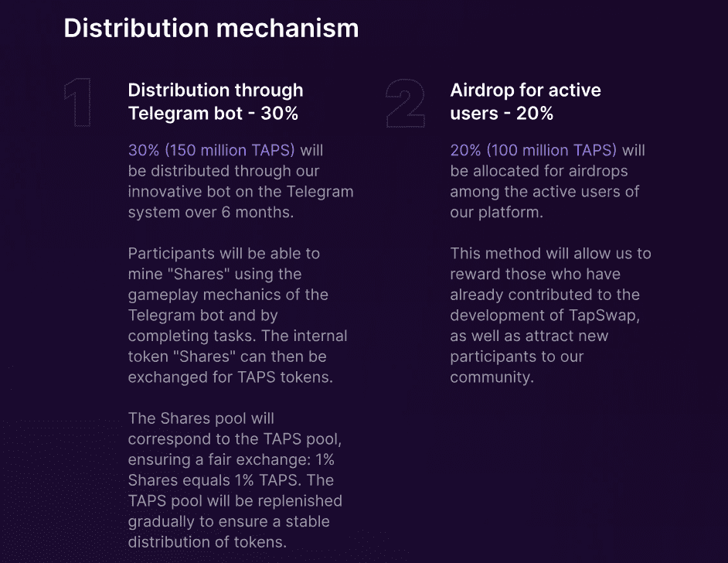The width and height of the screenshot is (728, 563).
Task: Click the words exchanged for TAPS tokens
Action: [x=230, y=377]
